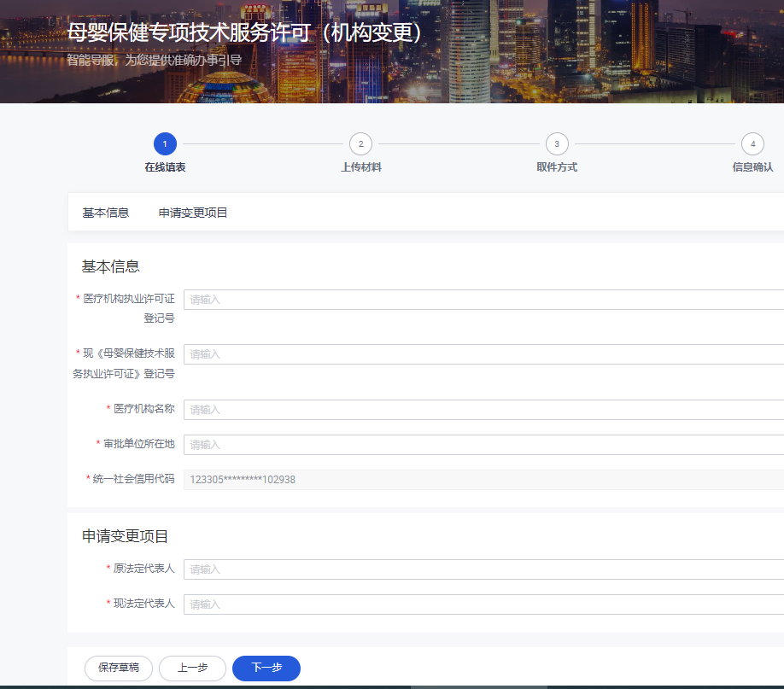Focus the 现《母婴保健技术服务执业许可证》登记号 input

click(483, 354)
